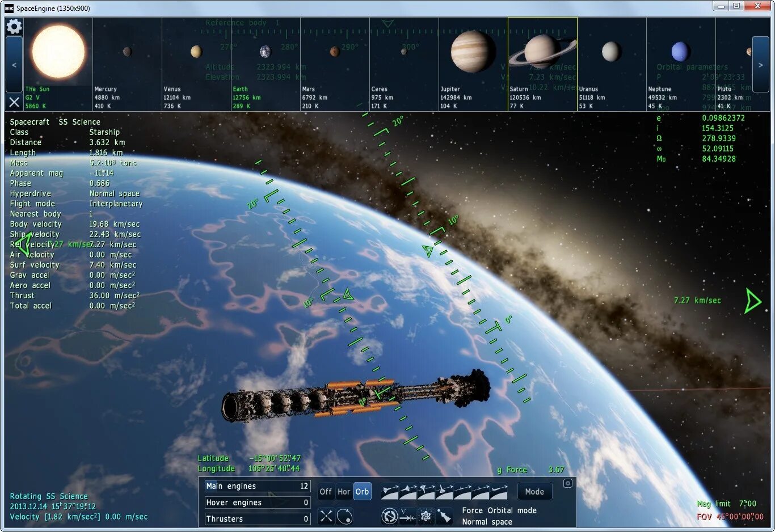The height and width of the screenshot is (532, 775).
Task: Click the circular orbit icon
Action: pos(344,516)
